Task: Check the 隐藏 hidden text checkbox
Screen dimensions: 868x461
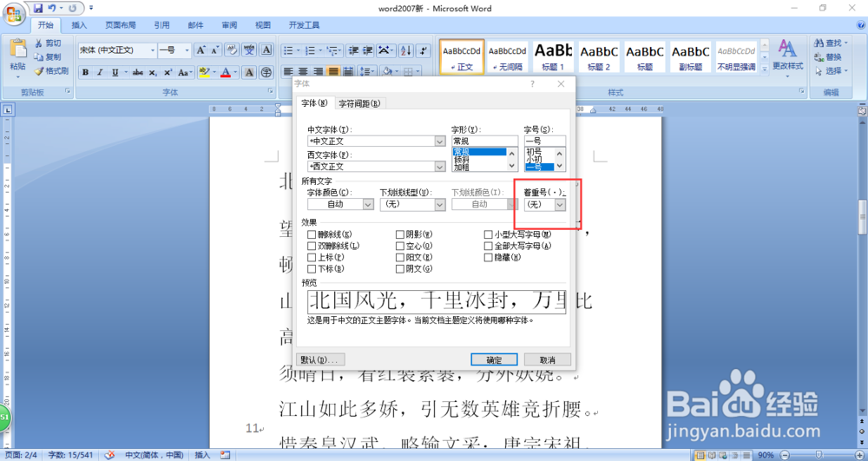Action: point(488,257)
